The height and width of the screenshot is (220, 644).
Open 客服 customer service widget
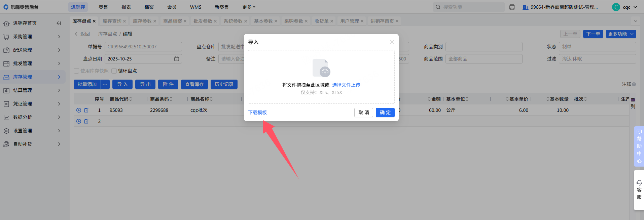(x=639, y=190)
